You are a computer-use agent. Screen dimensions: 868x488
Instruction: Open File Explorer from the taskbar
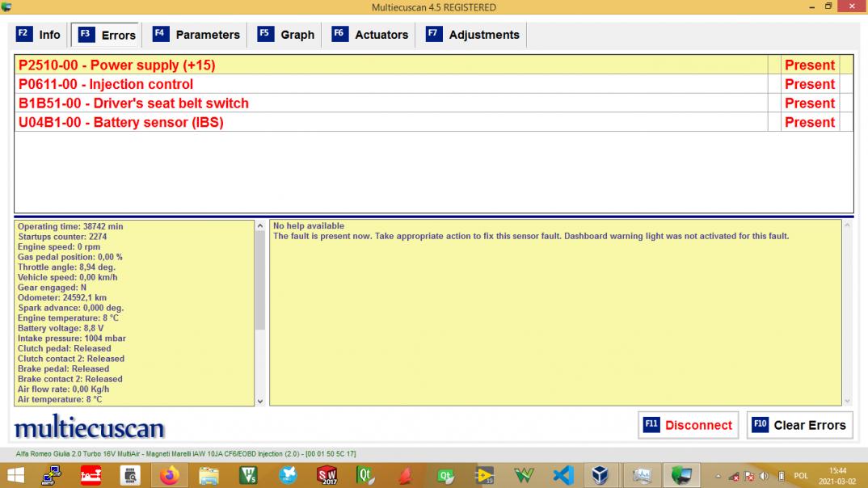[209, 475]
